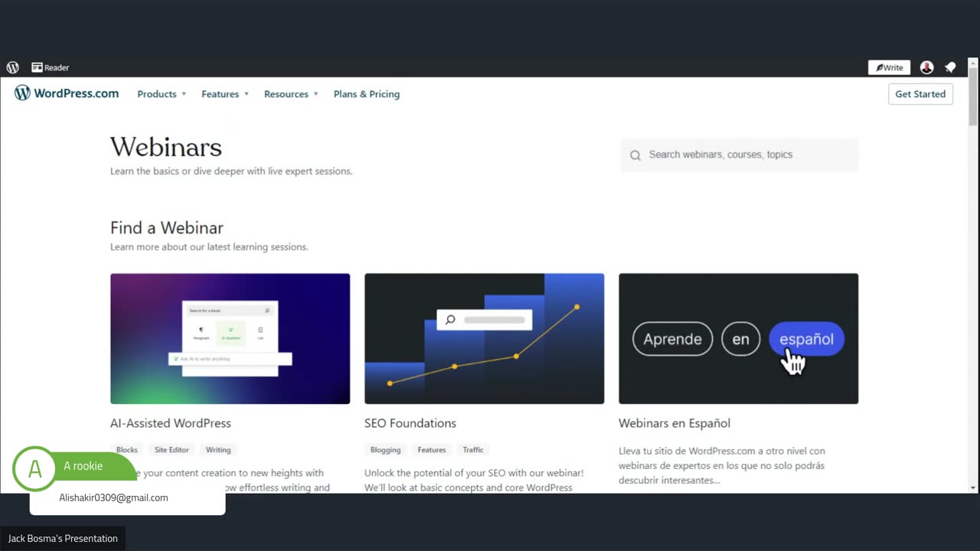Screen dimensions: 980x551
Task: Go to WordPress.com home via logo
Action: (x=67, y=93)
